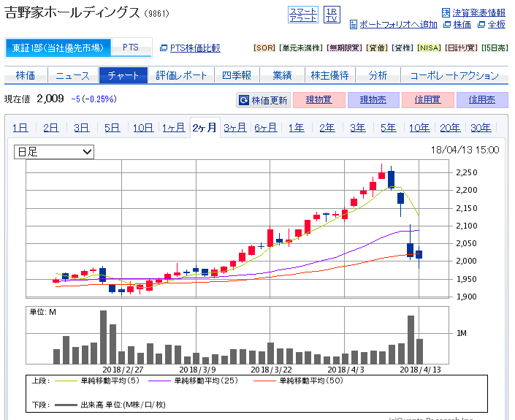This screenshot has height=420, width=515.
Task: Open the 株主優待 tab
Action: point(329,75)
